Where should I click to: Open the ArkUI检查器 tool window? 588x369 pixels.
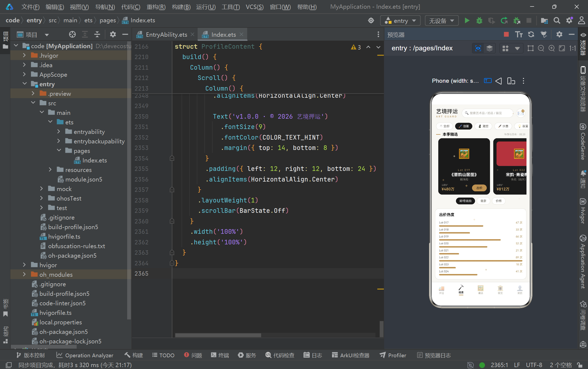point(351,355)
